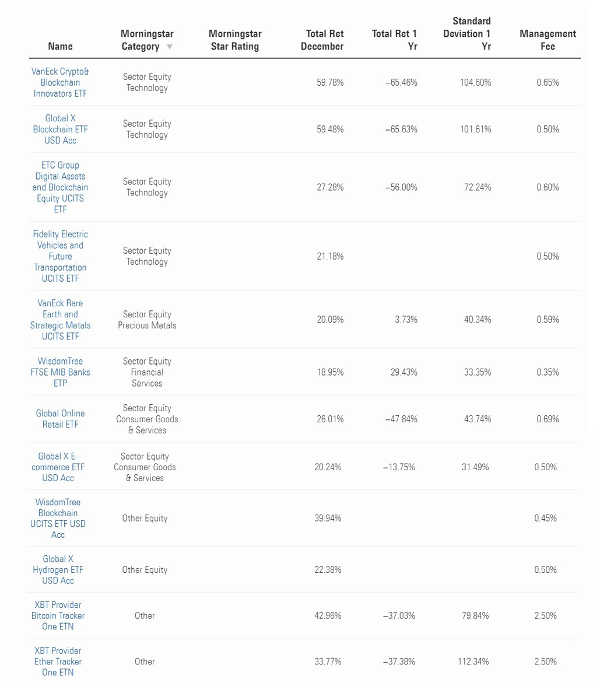Open VanEck Crypto& Blockchain Innovators ETF link
Image resolution: width=607 pixels, height=700 pixels.
(x=60, y=82)
